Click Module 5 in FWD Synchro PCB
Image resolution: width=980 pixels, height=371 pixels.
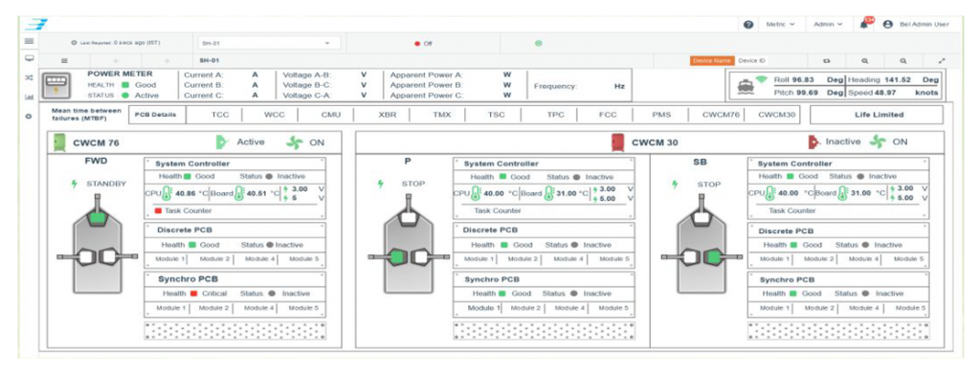(303, 308)
